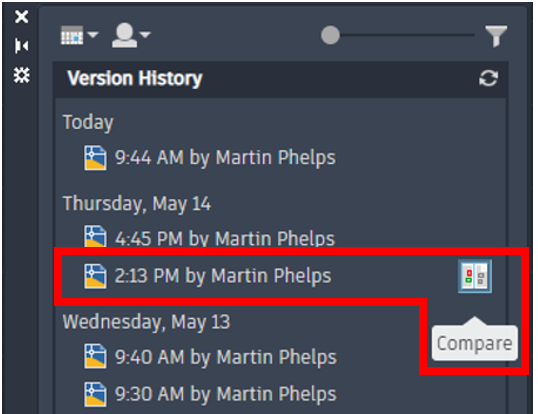Click the drawing icon for 9:44 AM version

coord(95,158)
